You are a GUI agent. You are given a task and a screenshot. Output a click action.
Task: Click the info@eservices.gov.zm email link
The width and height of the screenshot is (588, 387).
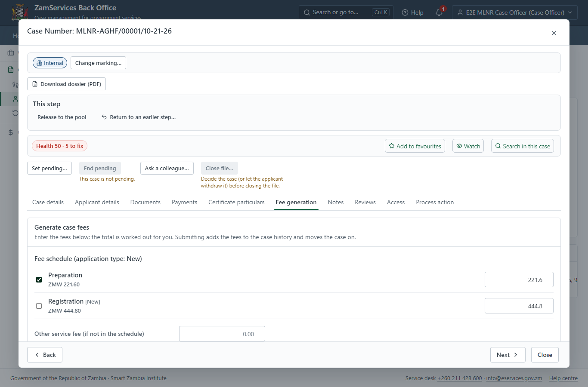[x=514, y=378]
